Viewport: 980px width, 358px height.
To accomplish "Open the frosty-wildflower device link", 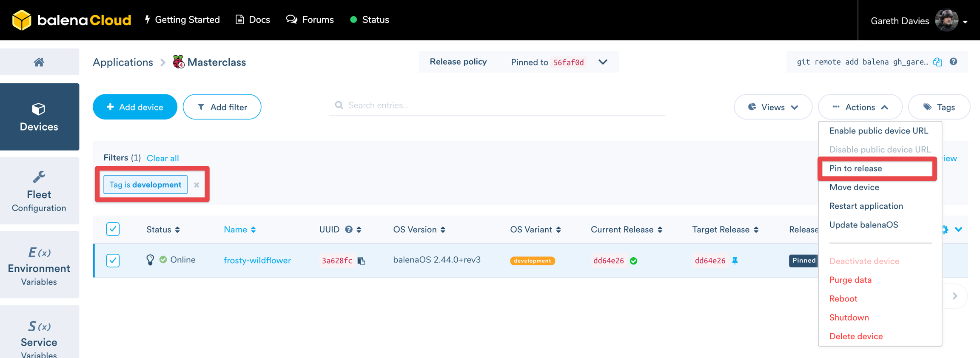I will click(x=257, y=260).
